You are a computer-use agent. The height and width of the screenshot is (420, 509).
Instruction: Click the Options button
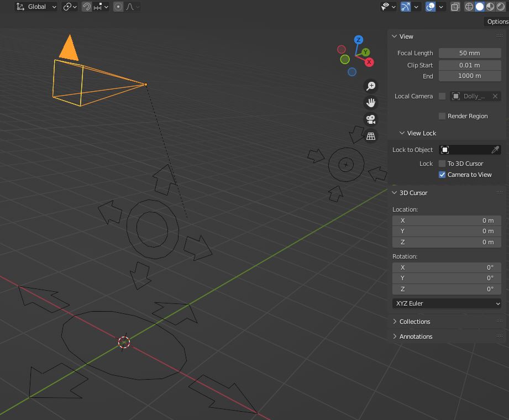(x=496, y=21)
